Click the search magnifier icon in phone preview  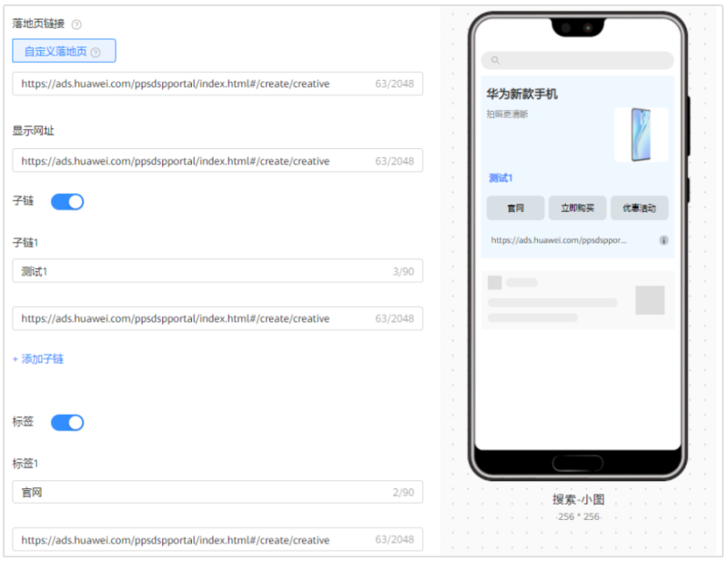(x=494, y=58)
